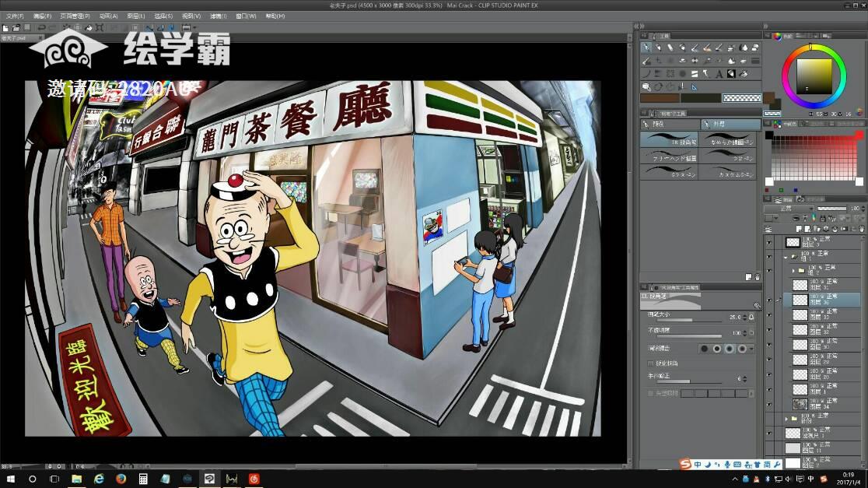The width and height of the screenshot is (868, 488).
Task: Select the Zoom magnifier tool
Action: [646, 86]
